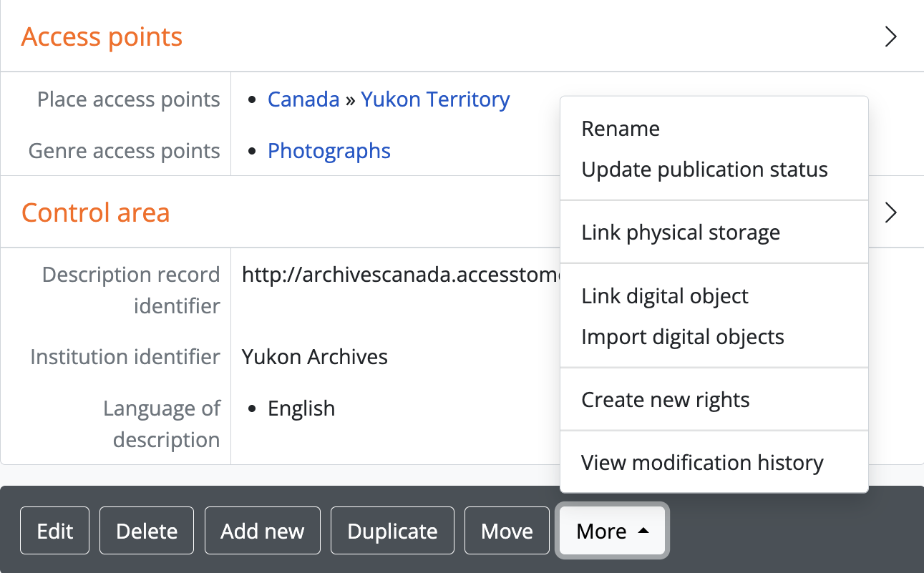The image size is (924, 573).
Task: Click the Control area heading
Action: [95, 212]
